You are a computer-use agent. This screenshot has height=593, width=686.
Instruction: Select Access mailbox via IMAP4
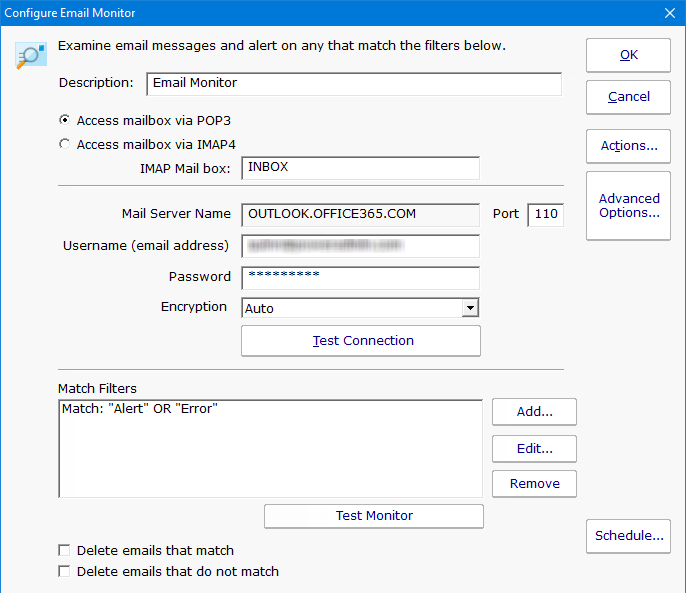coord(66,144)
